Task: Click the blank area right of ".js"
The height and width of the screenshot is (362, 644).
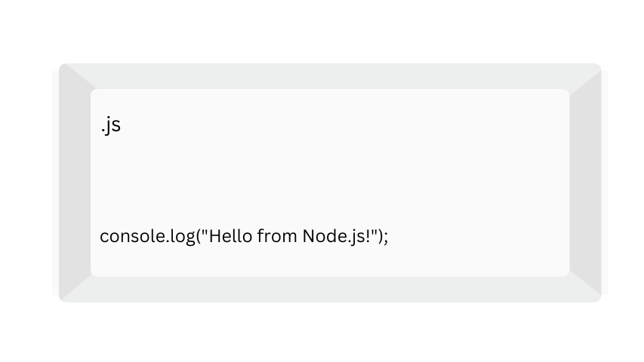Action: pyautogui.click(x=340, y=126)
